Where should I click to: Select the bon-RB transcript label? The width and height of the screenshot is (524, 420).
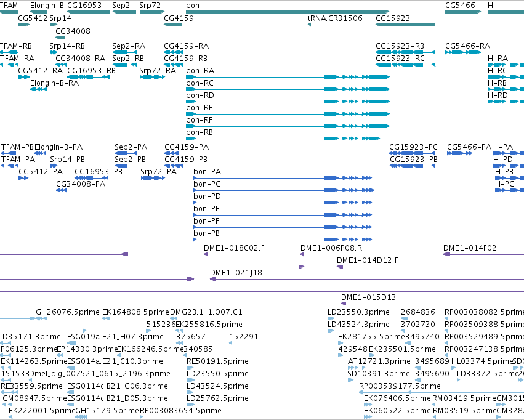[x=200, y=132]
